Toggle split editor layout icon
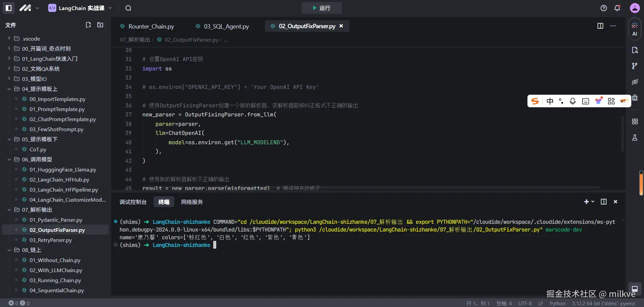 (x=600, y=26)
